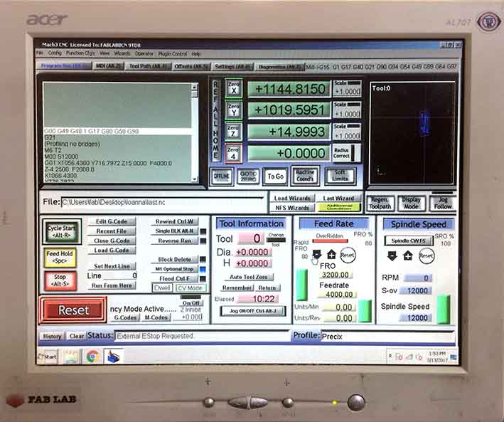Reset the feed rate override

pyautogui.click(x=348, y=255)
